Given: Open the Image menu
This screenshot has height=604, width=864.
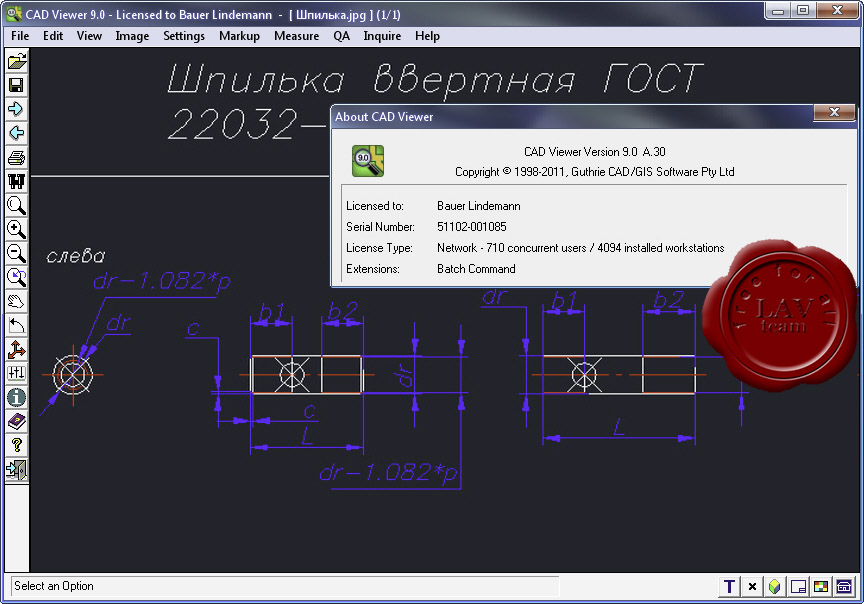Looking at the screenshot, I should (x=132, y=36).
